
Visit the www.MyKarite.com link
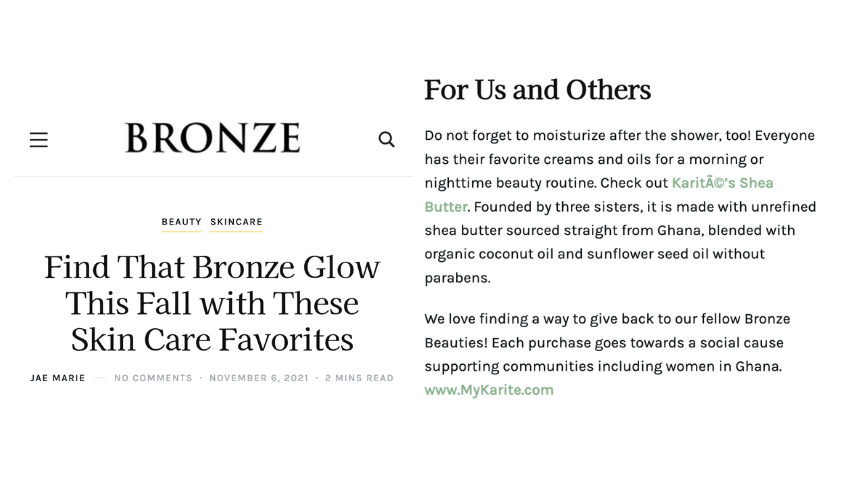[x=489, y=390]
